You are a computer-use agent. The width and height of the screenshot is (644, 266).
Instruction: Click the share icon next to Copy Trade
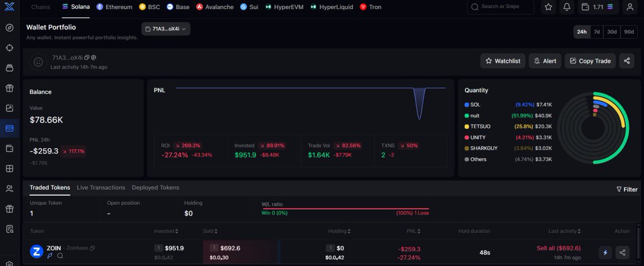point(626,61)
